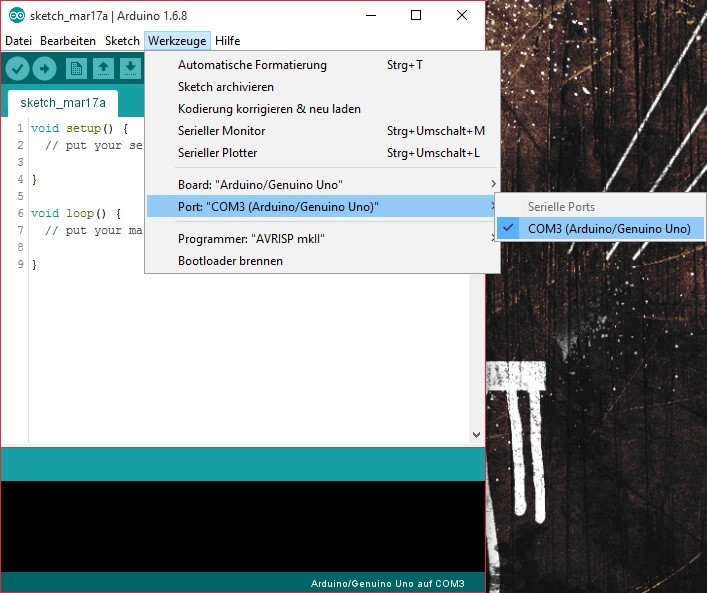Open the Datei menu
Screen dimensions: 707x593
[18, 41]
